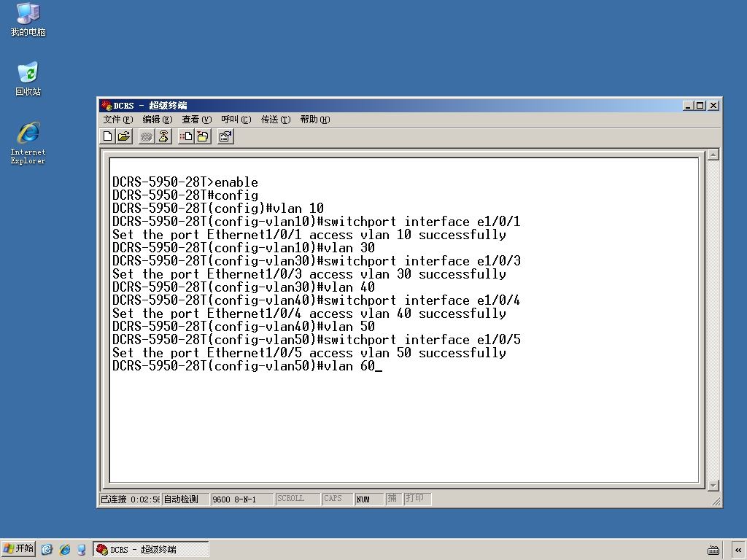Open the 呼叫(C) menu
Image resolution: width=747 pixels, height=560 pixels.
coord(236,120)
